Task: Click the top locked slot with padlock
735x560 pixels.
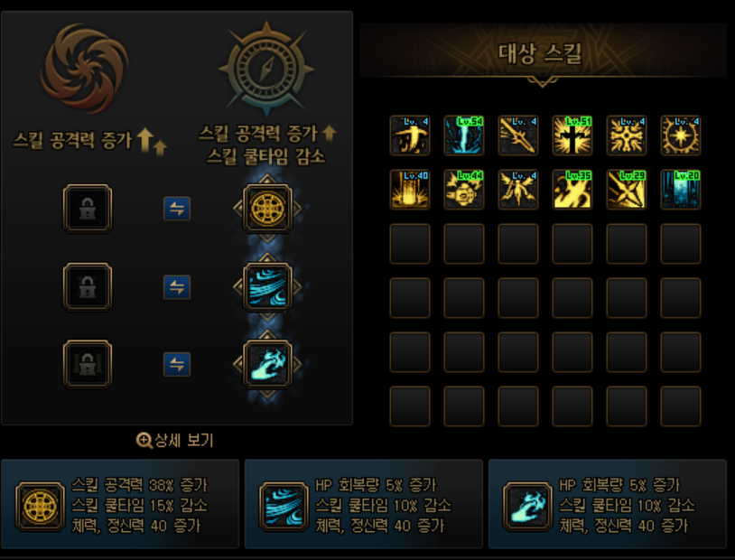Action: [88, 209]
